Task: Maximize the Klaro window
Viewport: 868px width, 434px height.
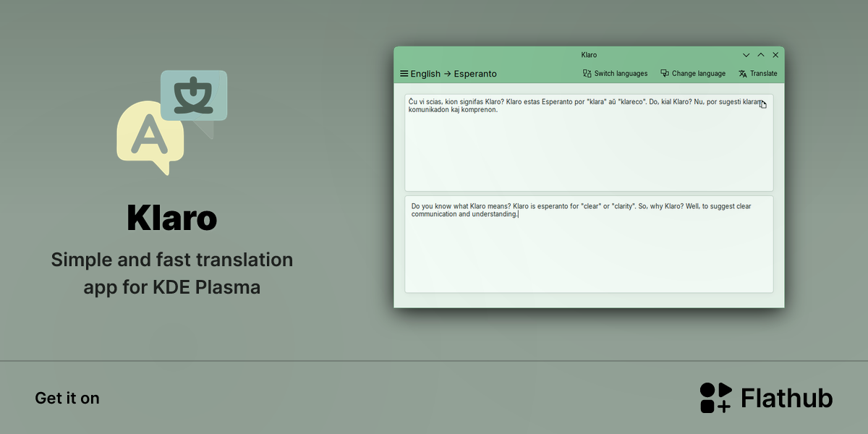Action: 761,55
